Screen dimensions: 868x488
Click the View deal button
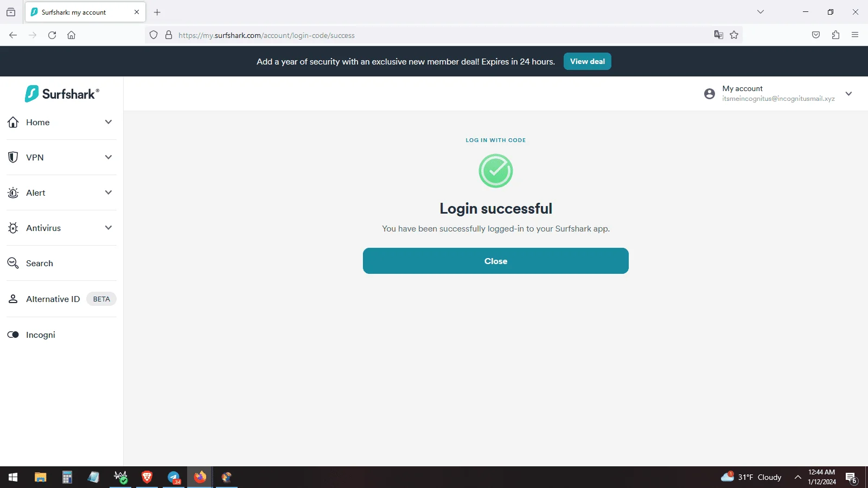pos(588,61)
